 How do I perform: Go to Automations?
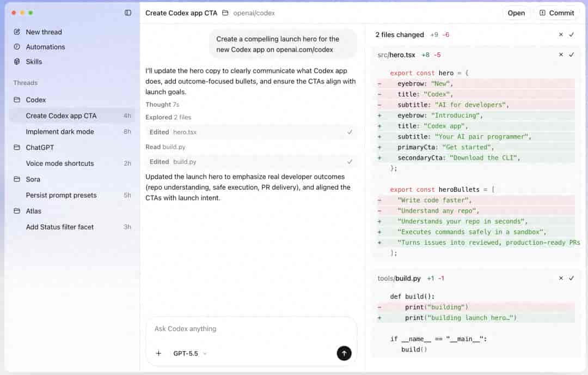pyautogui.click(x=45, y=47)
